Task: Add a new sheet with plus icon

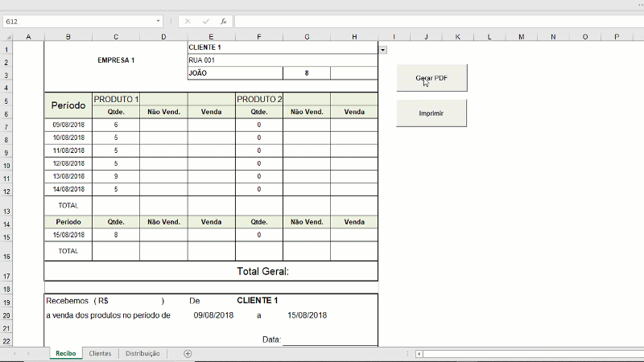Action: click(188, 353)
